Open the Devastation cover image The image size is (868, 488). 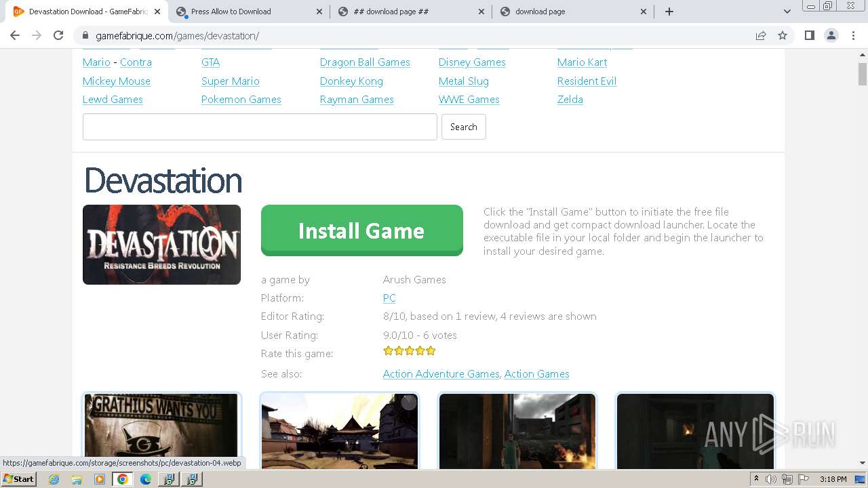(161, 245)
